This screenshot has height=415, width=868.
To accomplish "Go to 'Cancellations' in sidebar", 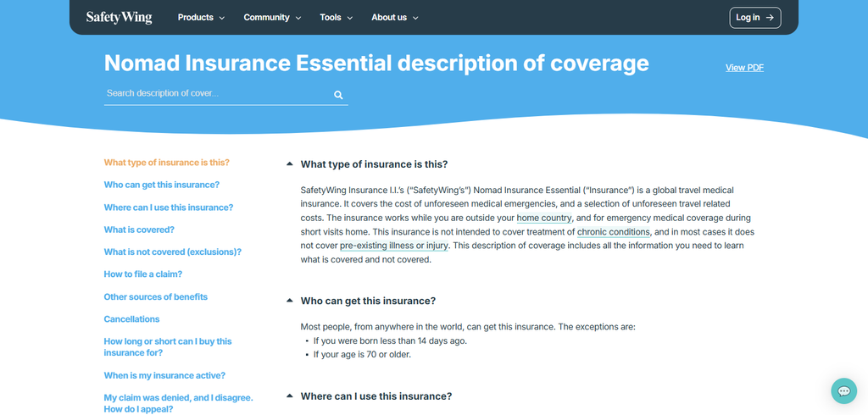I will click(131, 319).
